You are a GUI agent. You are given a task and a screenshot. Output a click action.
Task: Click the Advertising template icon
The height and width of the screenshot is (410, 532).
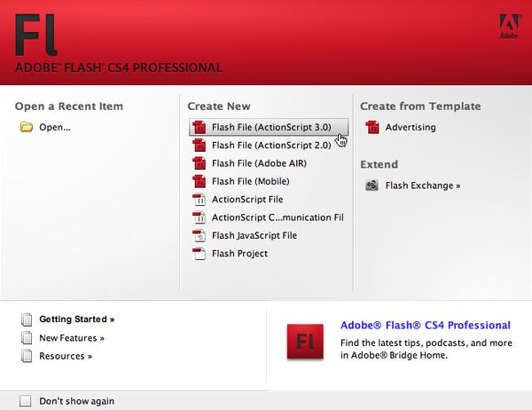tap(372, 127)
